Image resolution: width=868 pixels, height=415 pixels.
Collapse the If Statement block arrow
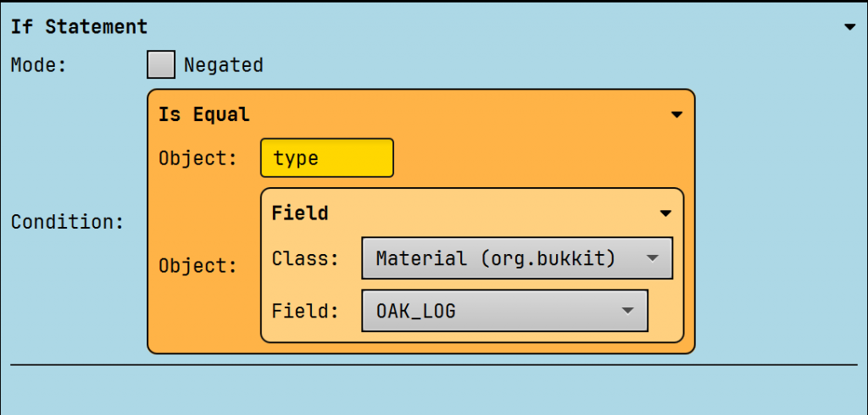pos(849,27)
